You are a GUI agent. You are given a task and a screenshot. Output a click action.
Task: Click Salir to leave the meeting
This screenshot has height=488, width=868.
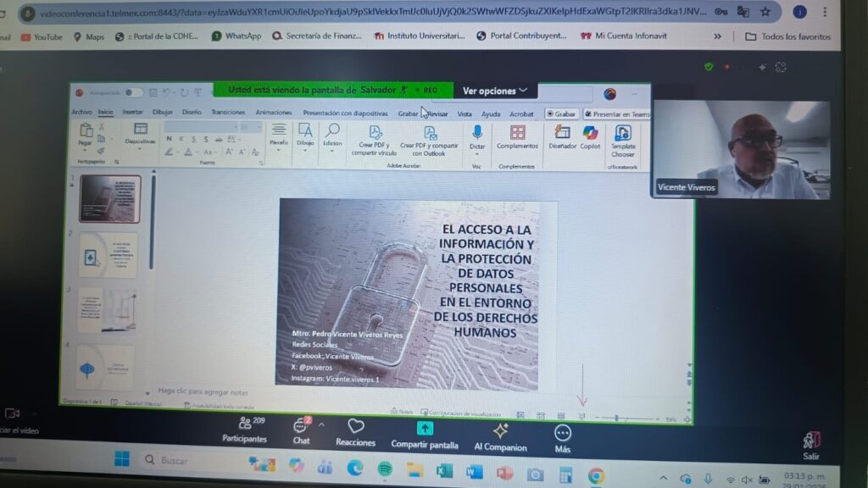(x=811, y=444)
